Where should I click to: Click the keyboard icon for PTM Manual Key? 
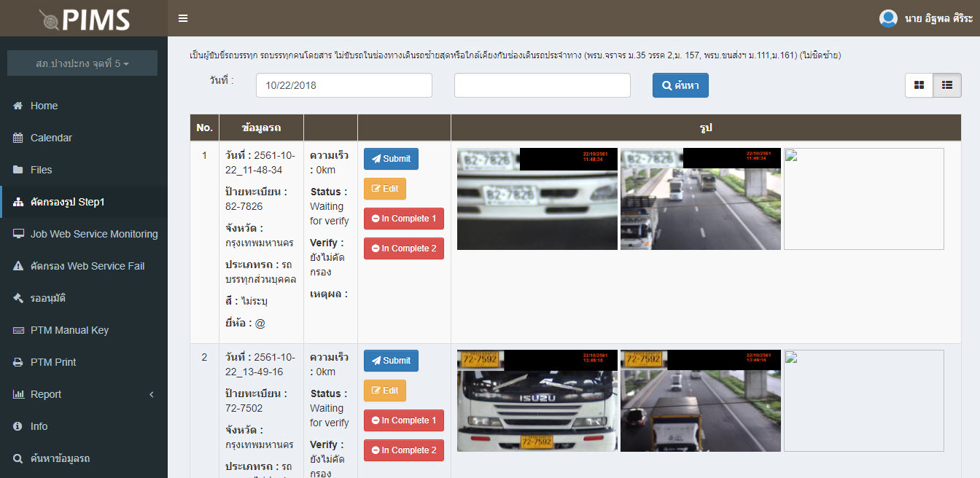(x=18, y=330)
